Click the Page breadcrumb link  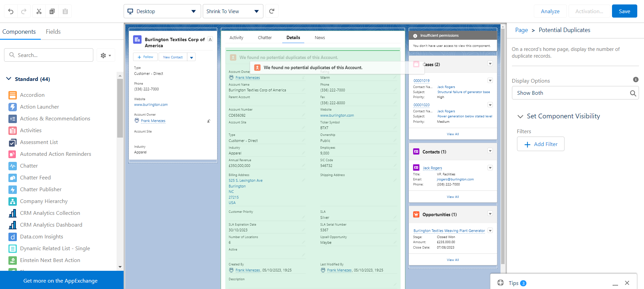pos(521,30)
